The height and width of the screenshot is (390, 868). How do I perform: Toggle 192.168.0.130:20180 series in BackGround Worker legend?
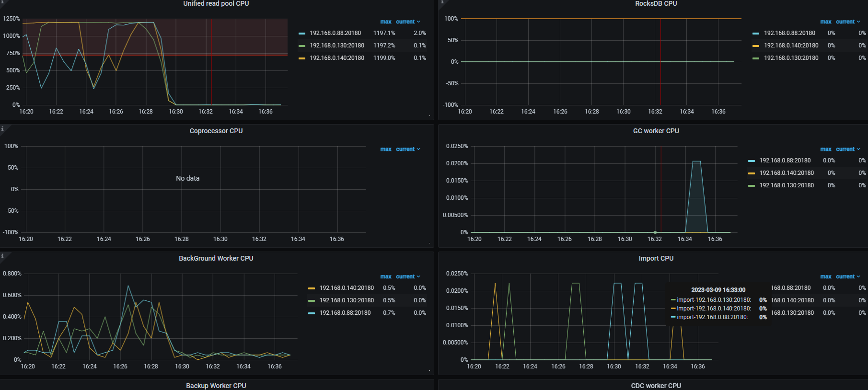347,300
